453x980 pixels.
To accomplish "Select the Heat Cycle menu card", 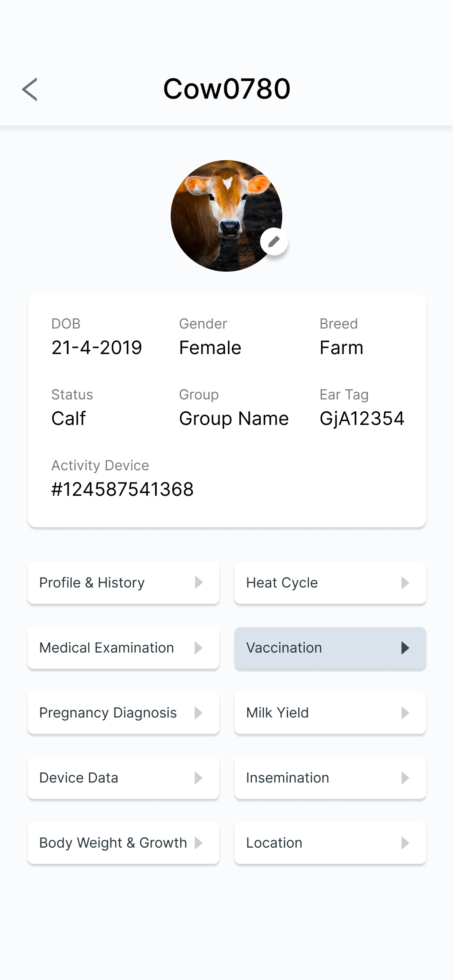I will click(x=330, y=583).
